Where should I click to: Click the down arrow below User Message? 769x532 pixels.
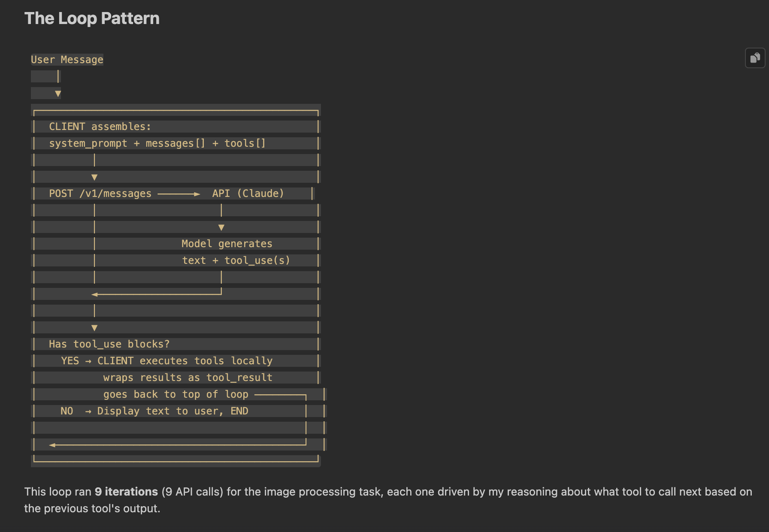pos(58,94)
